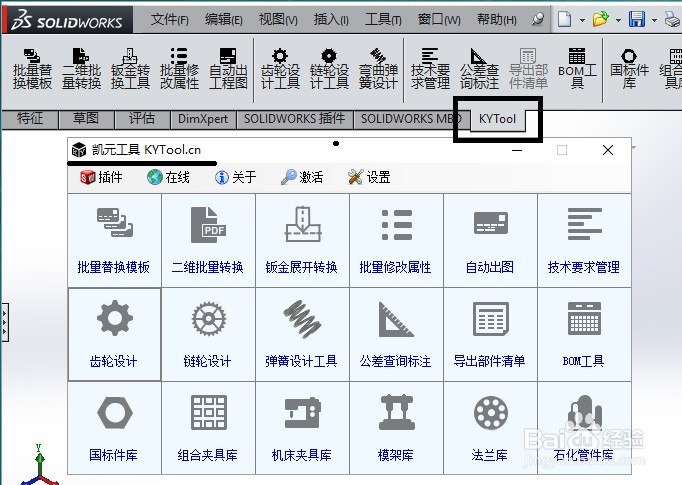
Task: Expand the Open folder dropdown arrow
Action: [x=618, y=20]
